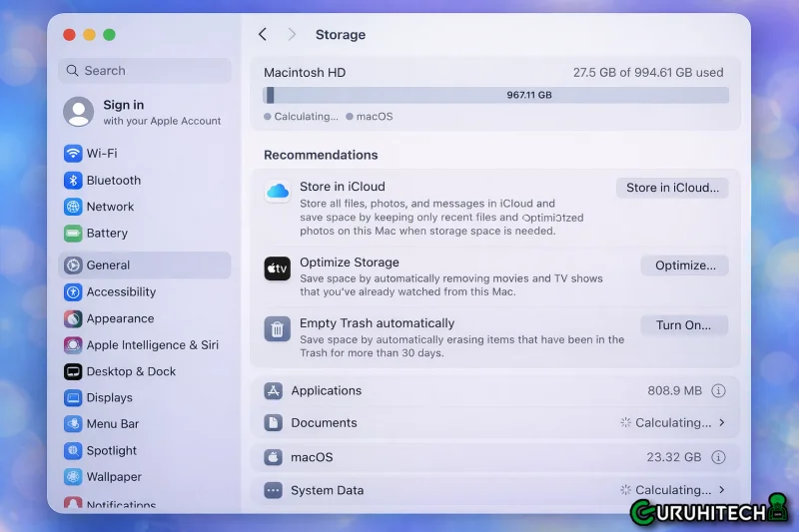
Task: Show info icon for macOS storage
Action: click(x=718, y=457)
